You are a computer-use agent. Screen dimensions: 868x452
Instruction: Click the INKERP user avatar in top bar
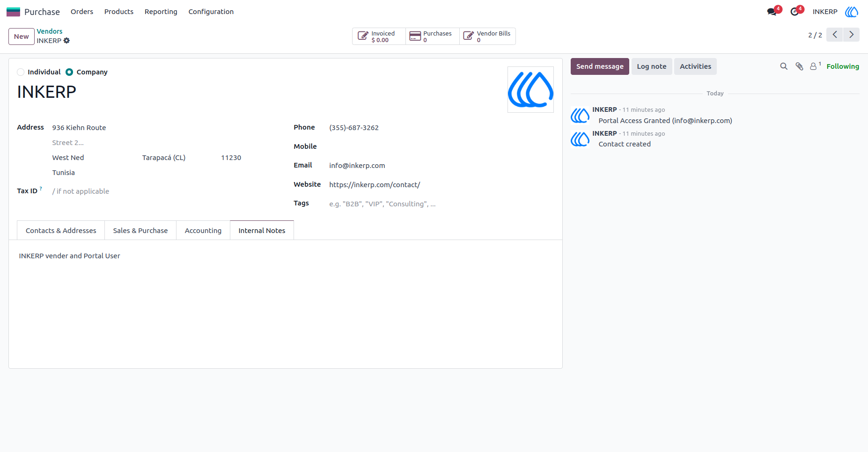tap(852, 12)
